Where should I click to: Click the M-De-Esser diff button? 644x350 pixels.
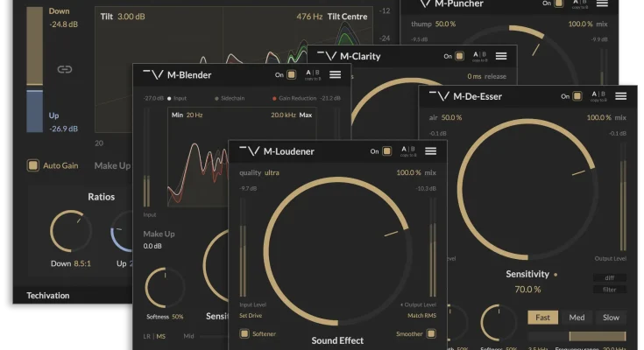(x=609, y=277)
